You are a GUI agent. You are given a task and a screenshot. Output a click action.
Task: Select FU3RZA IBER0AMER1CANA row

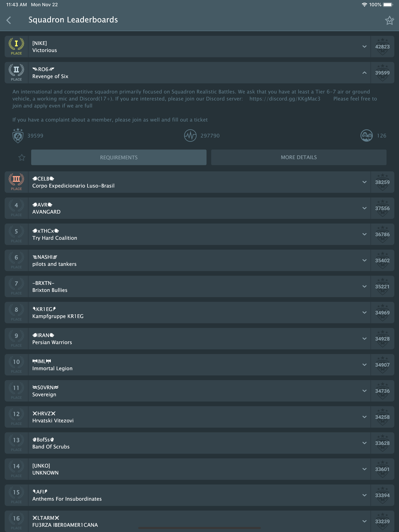199,521
